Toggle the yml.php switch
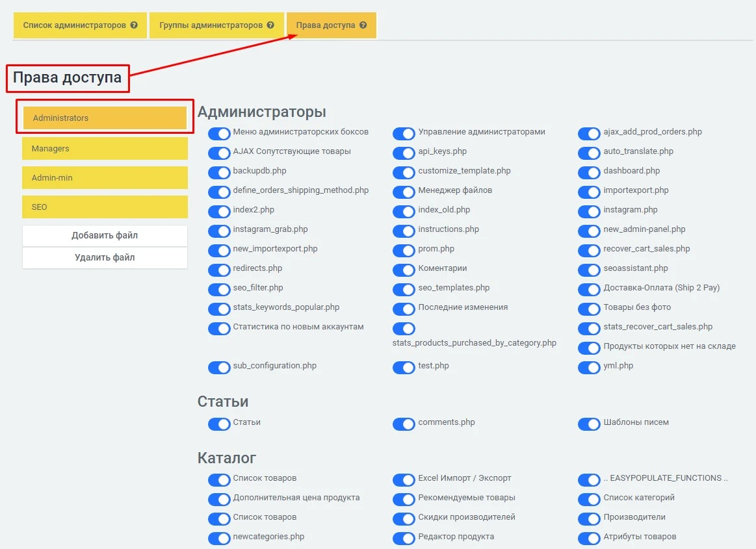This screenshot has height=549, width=756. point(589,368)
